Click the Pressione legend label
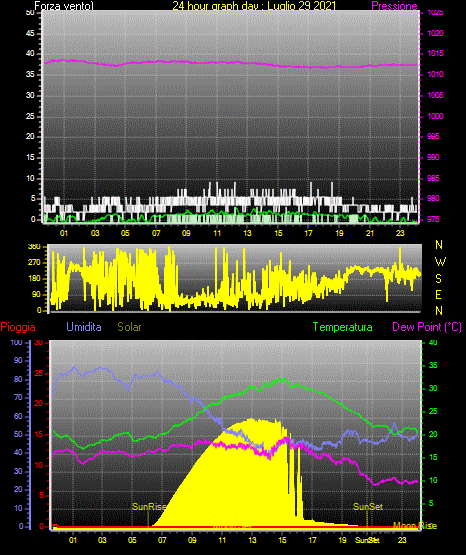The height and width of the screenshot is (555, 466). (x=394, y=6)
